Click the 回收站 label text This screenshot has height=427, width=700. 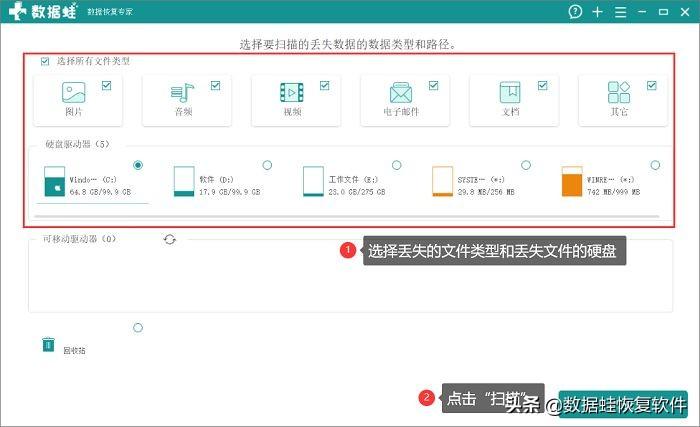[x=74, y=351]
